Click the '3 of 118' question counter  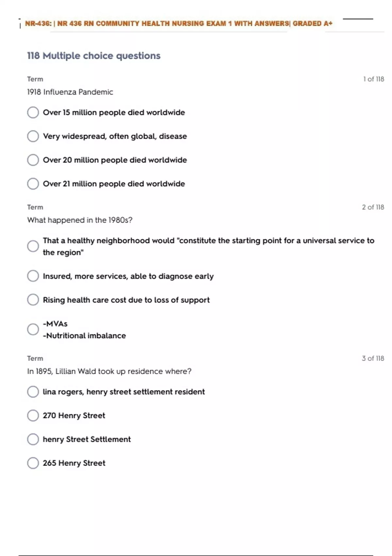point(373,358)
